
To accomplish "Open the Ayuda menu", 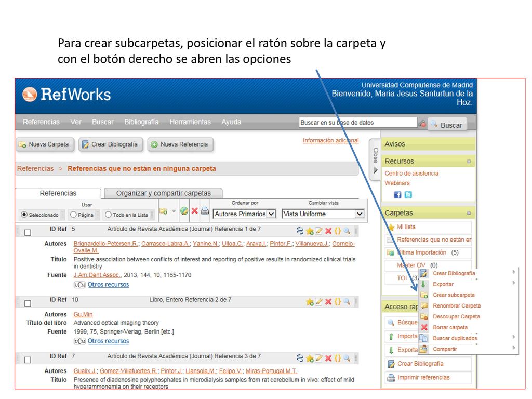I will pos(231,122).
